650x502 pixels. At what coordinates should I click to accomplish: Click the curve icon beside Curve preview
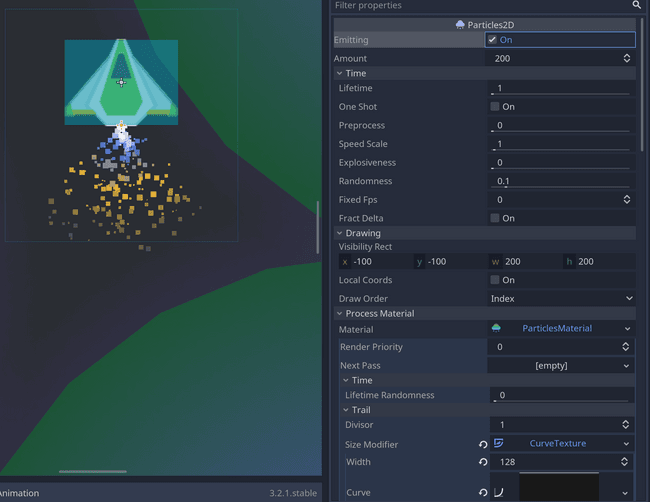[x=499, y=492]
